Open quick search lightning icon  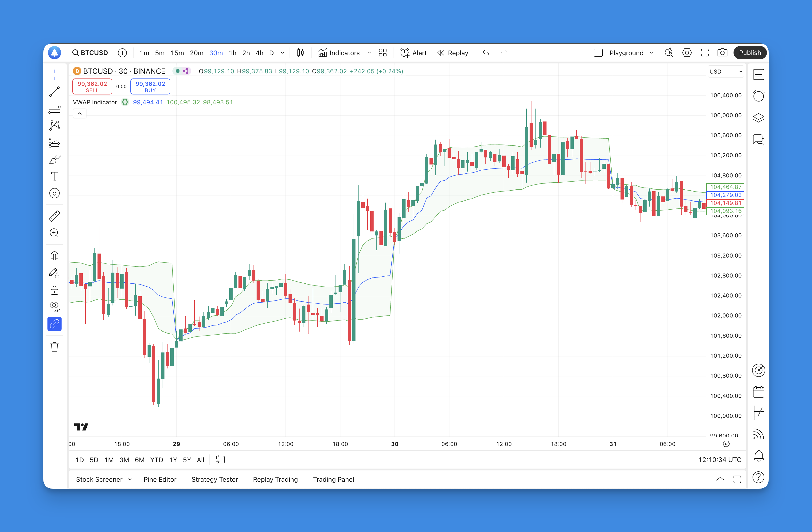point(669,53)
